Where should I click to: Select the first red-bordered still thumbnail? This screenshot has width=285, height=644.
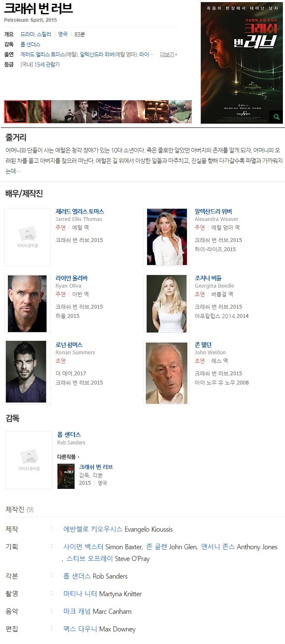click(x=16, y=112)
